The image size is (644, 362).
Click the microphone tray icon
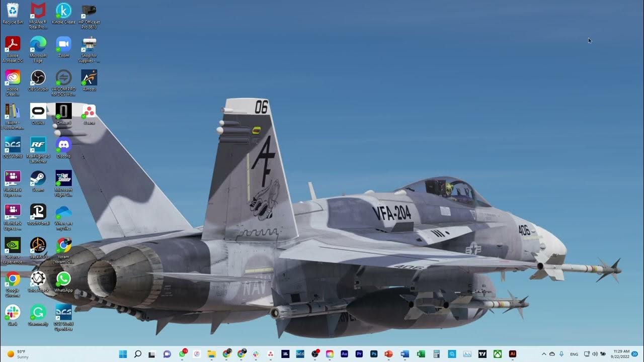[561, 354]
